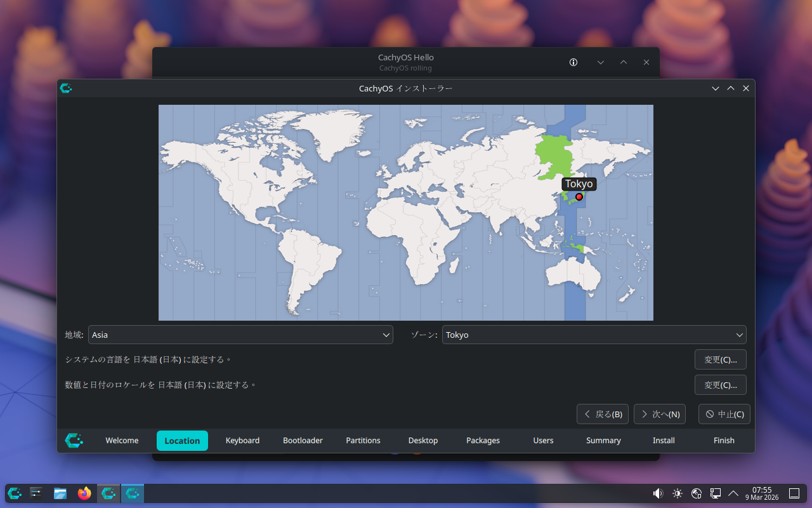Minimize the CachyOS Hello window
Screen dimensions: 812x508
pyautogui.click(x=601, y=62)
